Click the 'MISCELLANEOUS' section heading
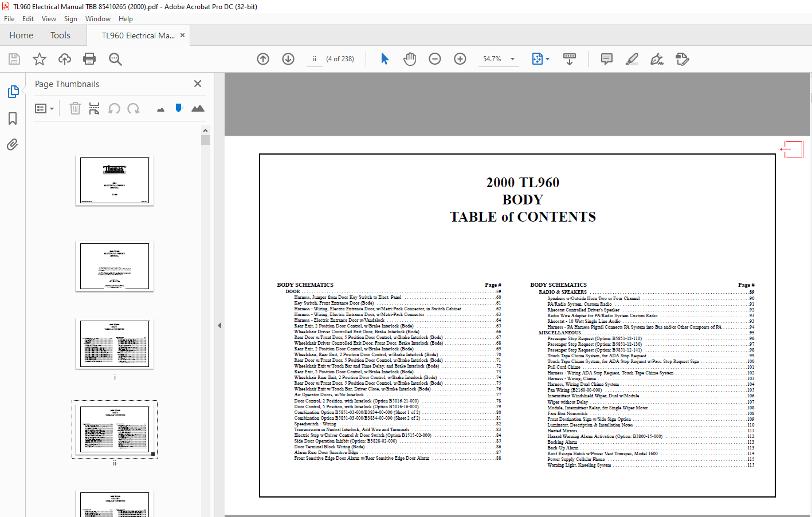Viewport: 812px width, 517px height. pyautogui.click(x=560, y=333)
